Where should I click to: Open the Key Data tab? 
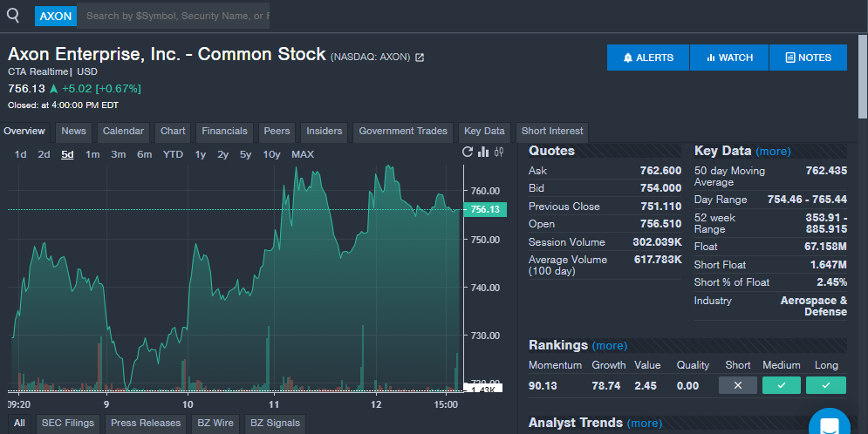click(484, 132)
